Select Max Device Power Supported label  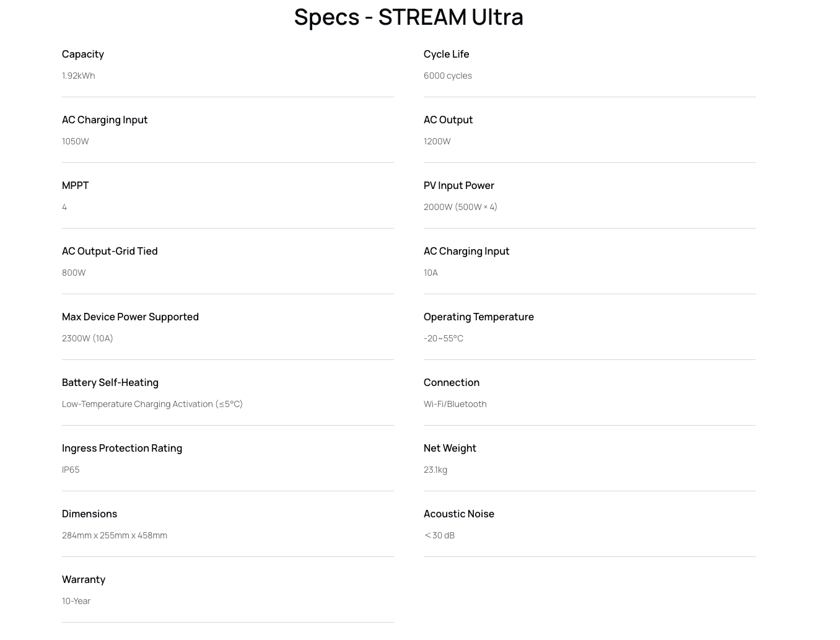tap(130, 317)
